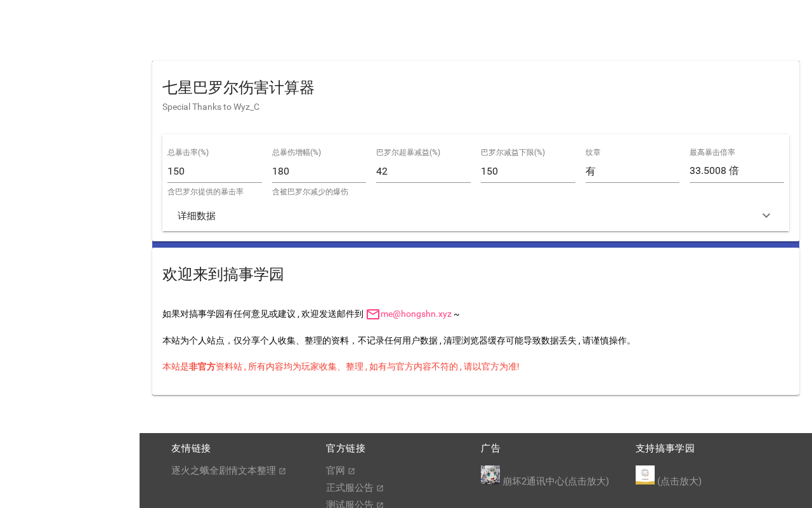Viewport: 812px width, 508px height.
Task: Expand the 详细数据 panel header
Action: (476, 216)
